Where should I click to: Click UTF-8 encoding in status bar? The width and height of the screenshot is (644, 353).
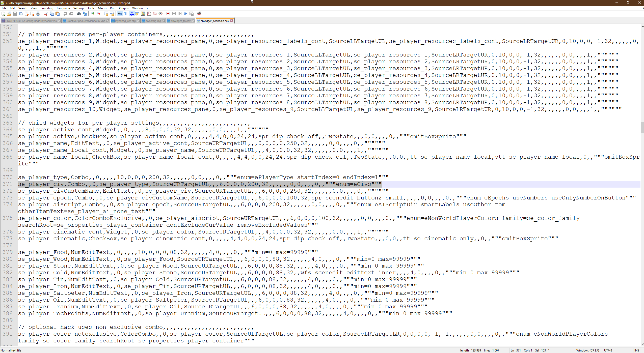(608, 350)
